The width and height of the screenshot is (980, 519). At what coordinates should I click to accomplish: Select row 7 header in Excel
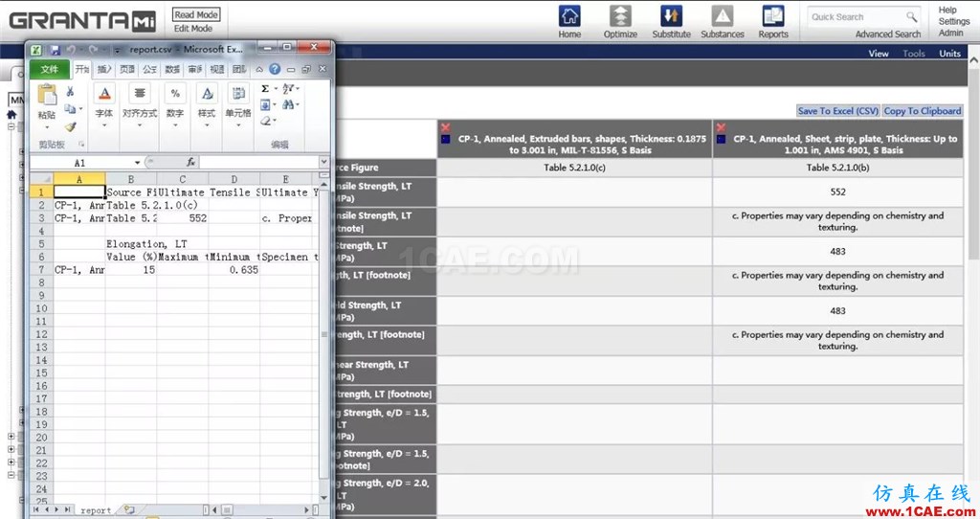[41, 269]
